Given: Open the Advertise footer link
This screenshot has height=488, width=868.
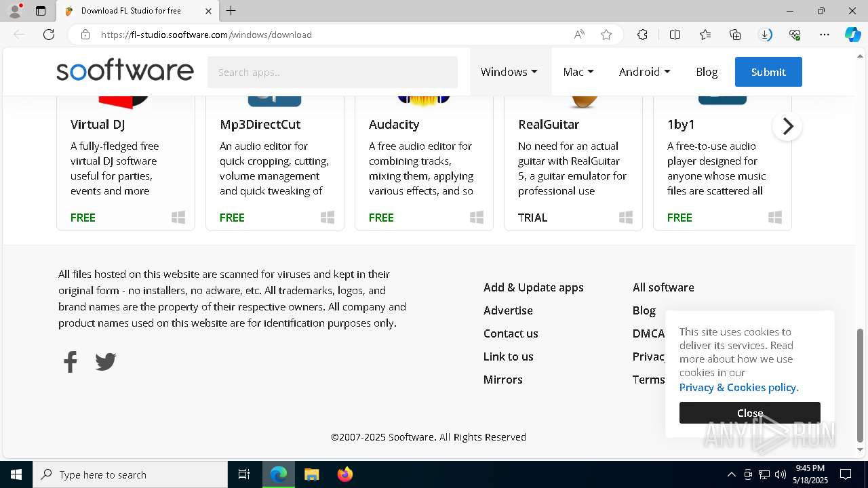Looking at the screenshot, I should pos(508,310).
